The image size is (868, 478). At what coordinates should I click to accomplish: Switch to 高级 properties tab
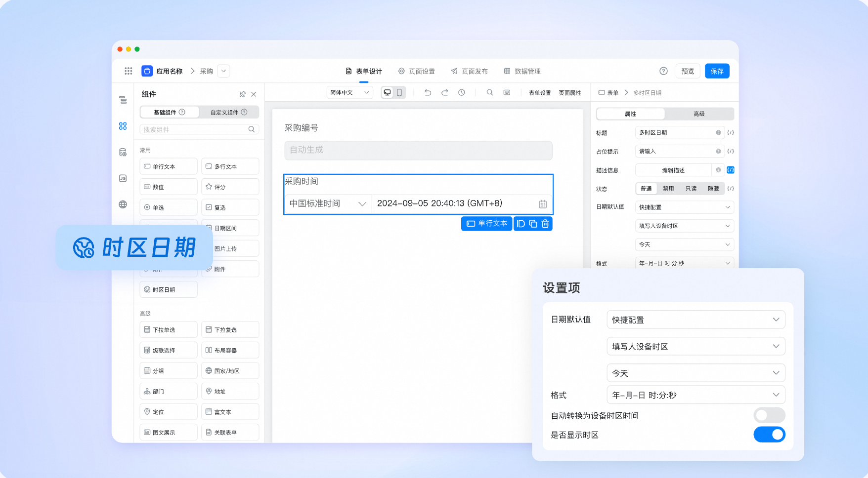699,114
